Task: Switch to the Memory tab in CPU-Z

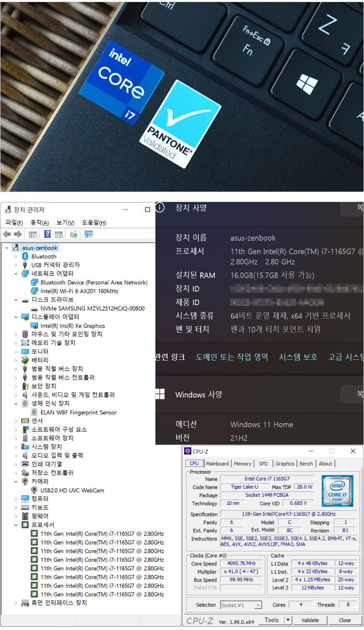Action: point(243,463)
